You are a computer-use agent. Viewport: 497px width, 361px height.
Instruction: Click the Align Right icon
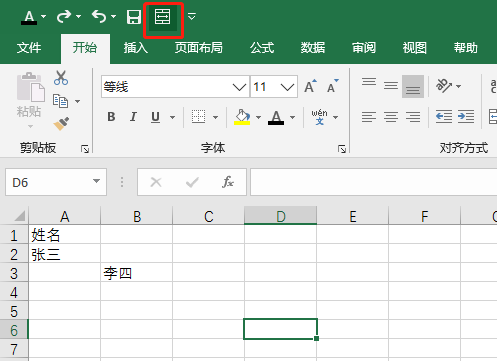click(x=413, y=117)
